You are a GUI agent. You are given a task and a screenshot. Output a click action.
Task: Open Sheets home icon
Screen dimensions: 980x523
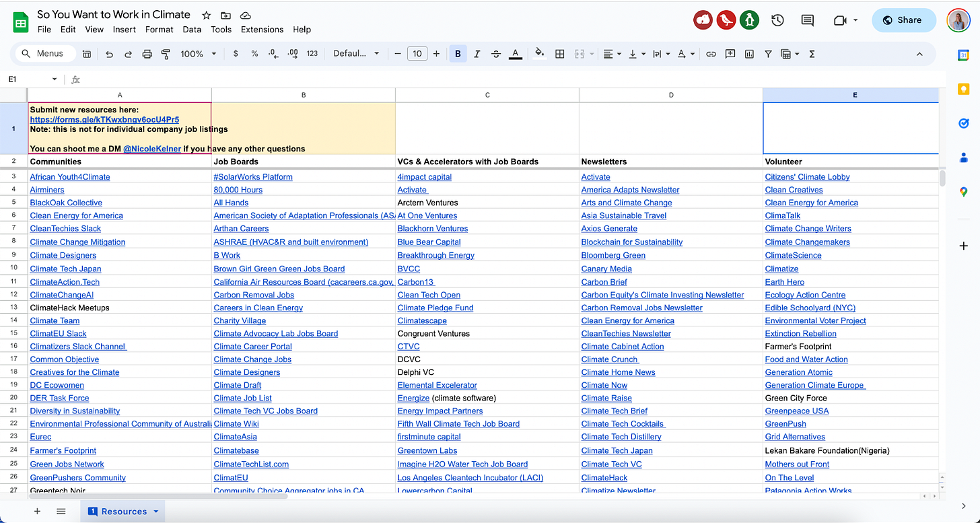click(x=20, y=22)
